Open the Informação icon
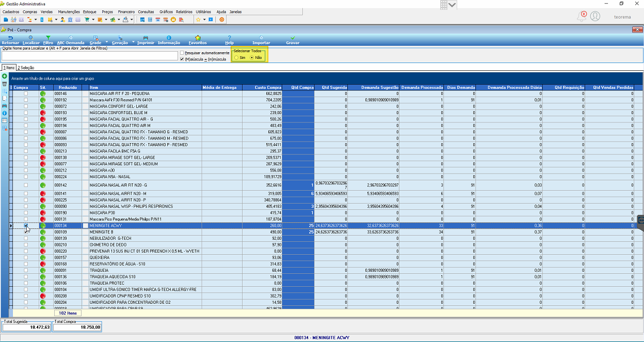Viewport: 644px width, 342px height. click(x=169, y=40)
